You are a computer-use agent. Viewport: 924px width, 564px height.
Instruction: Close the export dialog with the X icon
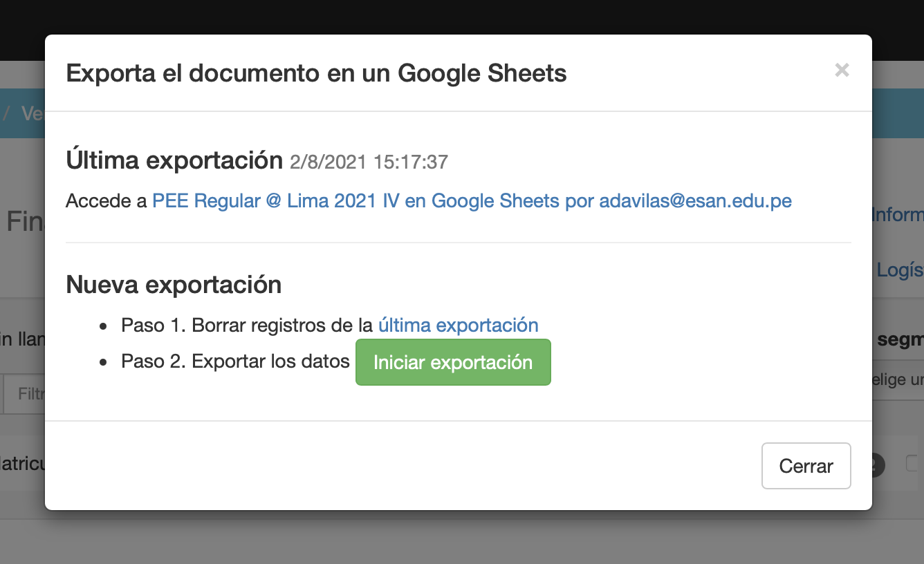tap(842, 70)
